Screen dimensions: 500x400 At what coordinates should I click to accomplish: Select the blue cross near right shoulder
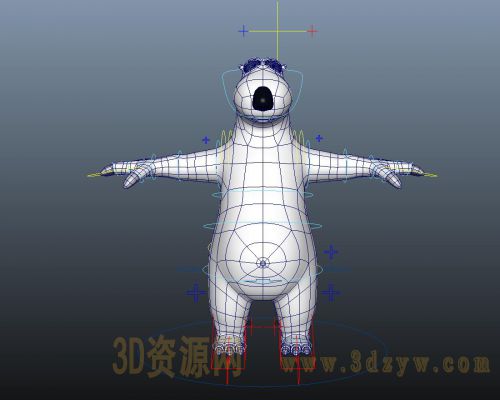click(319, 138)
